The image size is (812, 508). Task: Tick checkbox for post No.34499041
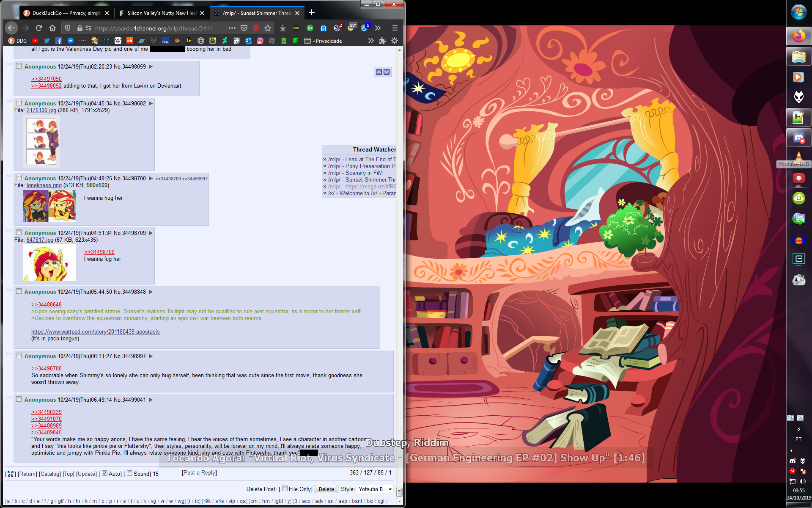pos(19,399)
